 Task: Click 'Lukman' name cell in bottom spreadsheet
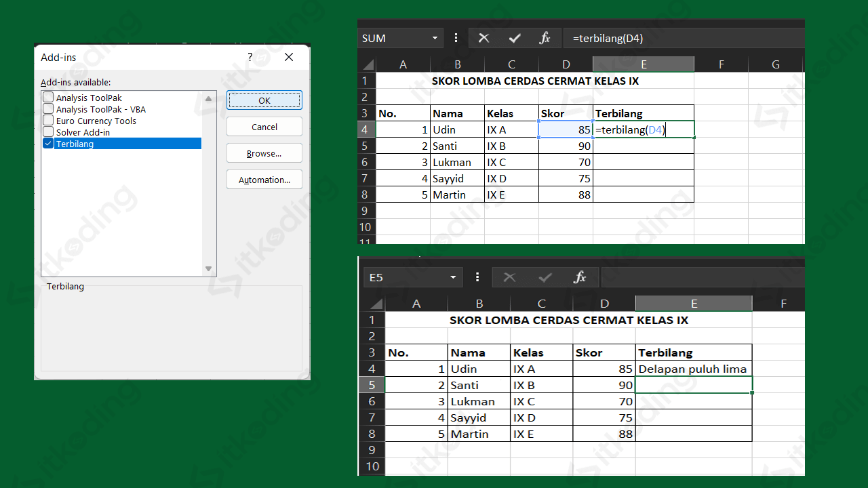point(479,401)
